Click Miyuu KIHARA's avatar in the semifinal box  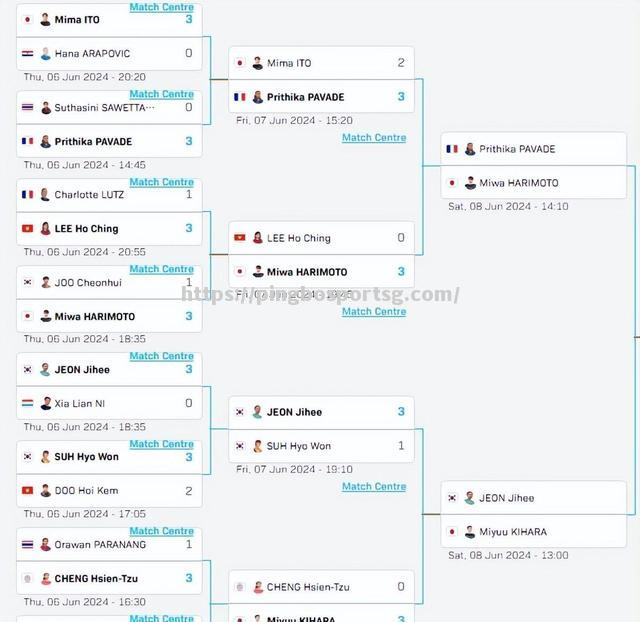(x=470, y=532)
